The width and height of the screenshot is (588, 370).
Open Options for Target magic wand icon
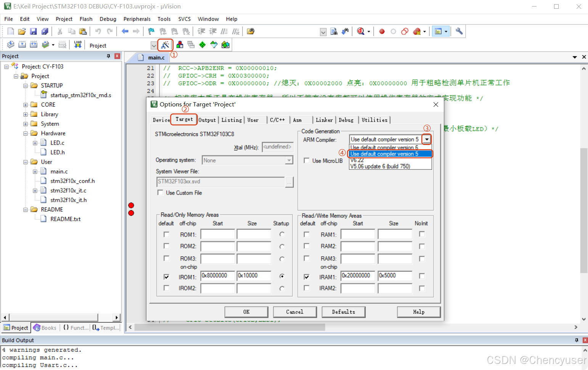165,45
